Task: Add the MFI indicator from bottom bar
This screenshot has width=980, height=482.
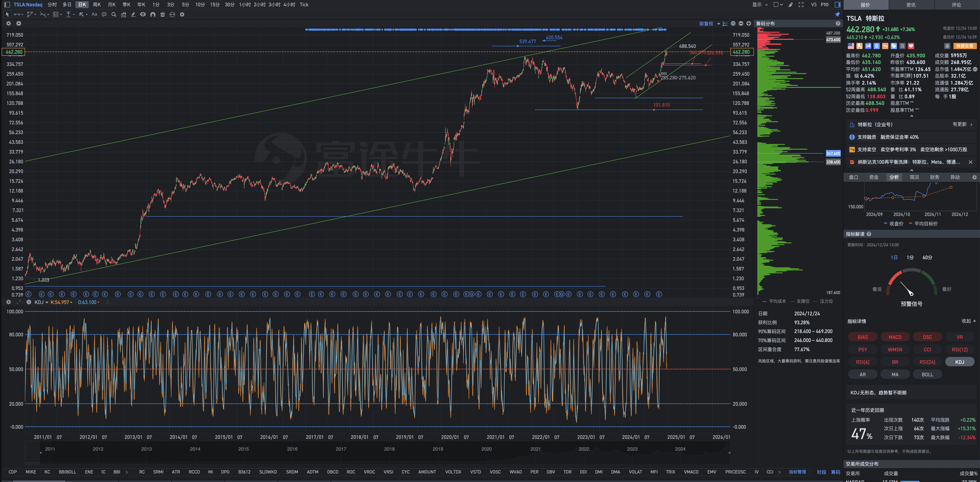Action: coord(654,472)
